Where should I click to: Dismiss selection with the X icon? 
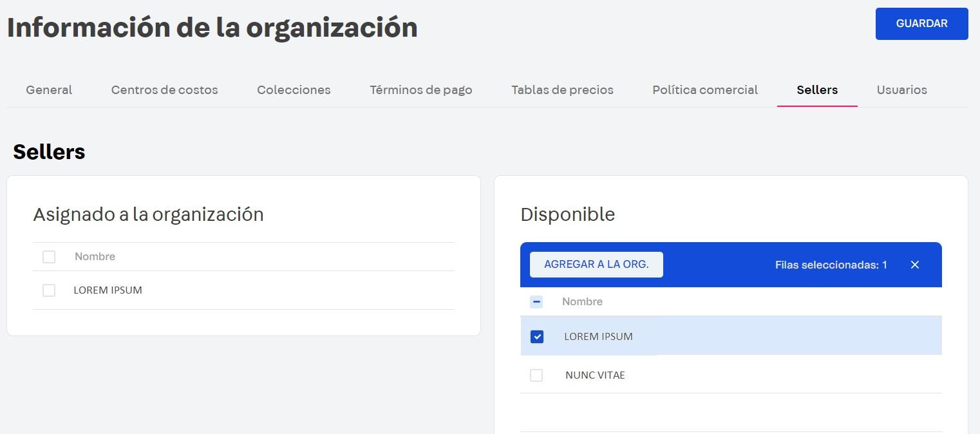pos(914,265)
